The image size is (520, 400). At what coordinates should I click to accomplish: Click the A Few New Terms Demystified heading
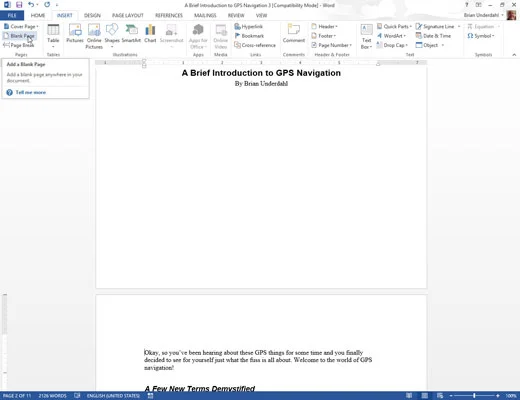(200, 389)
